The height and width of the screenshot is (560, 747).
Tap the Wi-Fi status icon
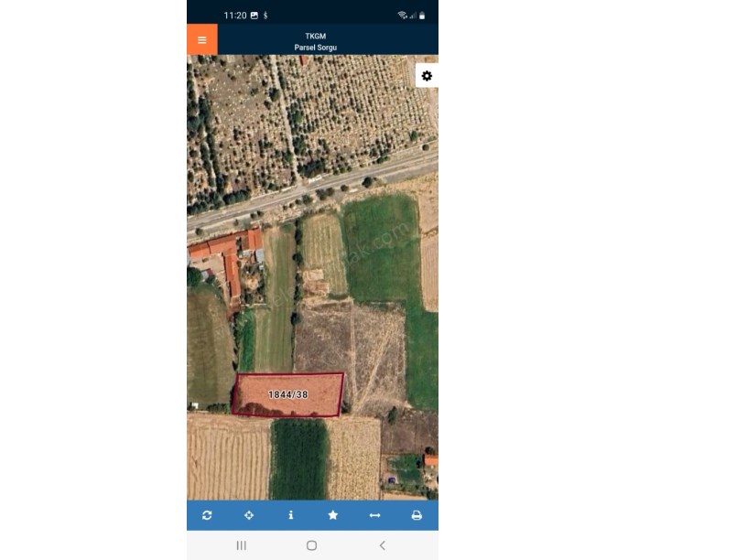(403, 16)
